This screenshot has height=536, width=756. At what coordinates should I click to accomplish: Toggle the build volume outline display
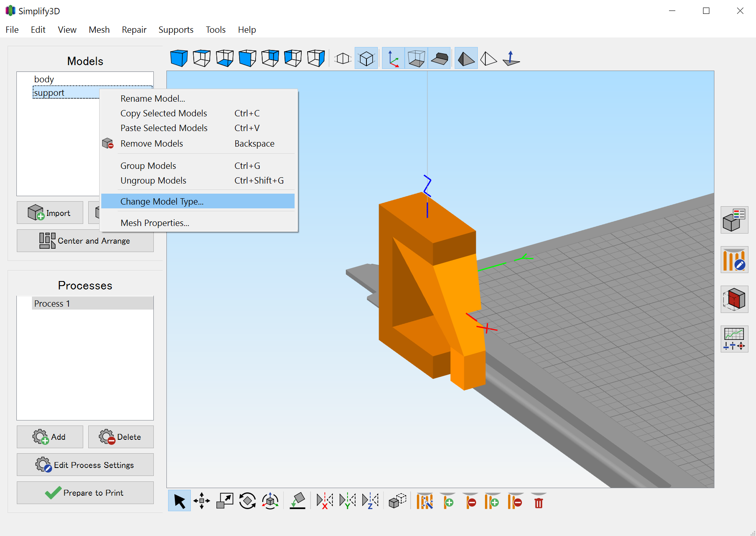click(x=416, y=58)
